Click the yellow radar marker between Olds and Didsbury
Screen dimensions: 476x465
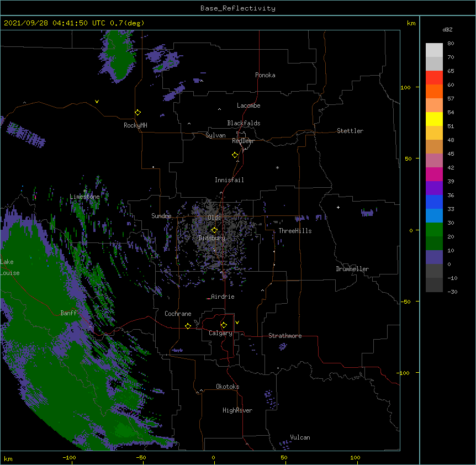(214, 230)
